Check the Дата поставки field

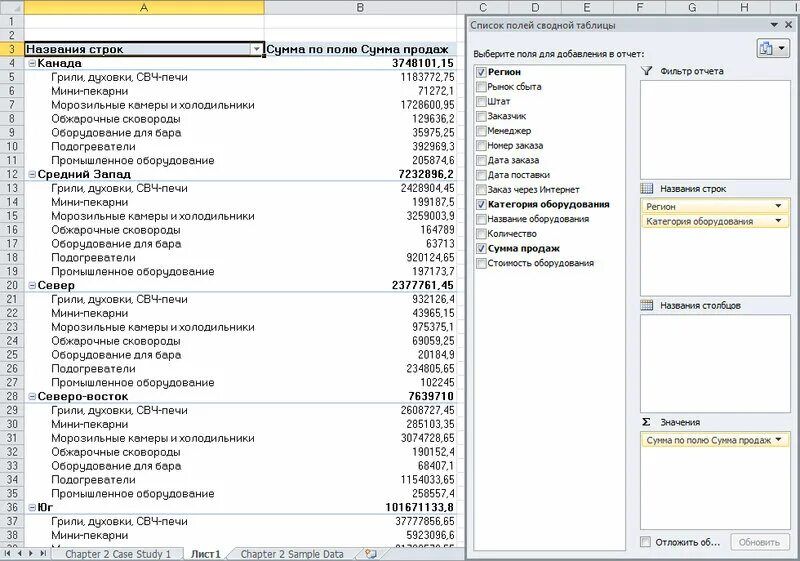coord(481,175)
